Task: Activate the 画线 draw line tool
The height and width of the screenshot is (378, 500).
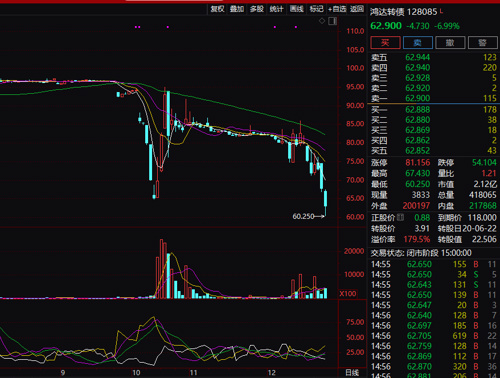Action: [297, 9]
